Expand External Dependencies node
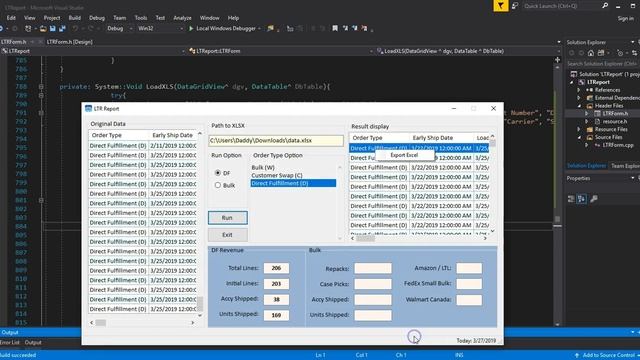The width and height of the screenshot is (640, 360). (579, 98)
